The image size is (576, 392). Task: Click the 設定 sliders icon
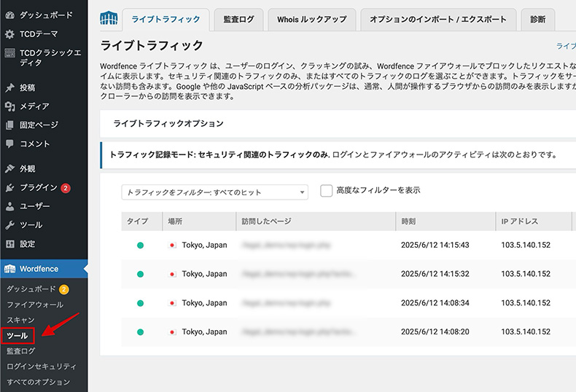point(10,243)
